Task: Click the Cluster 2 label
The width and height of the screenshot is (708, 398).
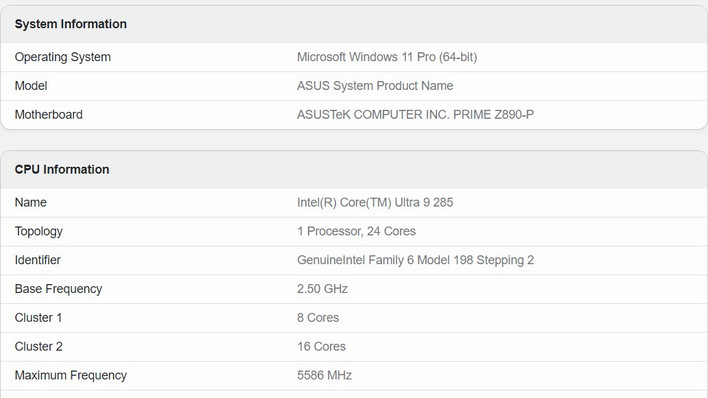Action: pos(38,346)
